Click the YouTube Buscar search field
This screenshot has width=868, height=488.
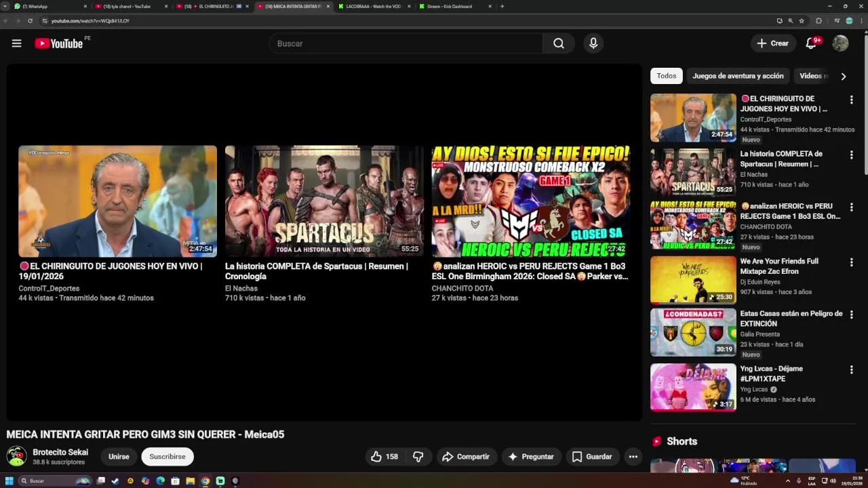[x=406, y=43]
